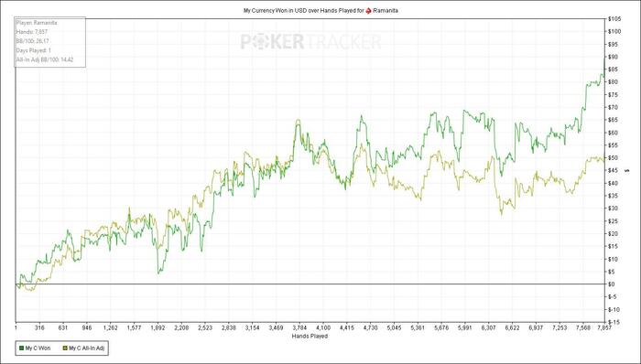Click the '6,622' x-axis tick label
The width and height of the screenshot is (641, 364).
(x=512, y=327)
